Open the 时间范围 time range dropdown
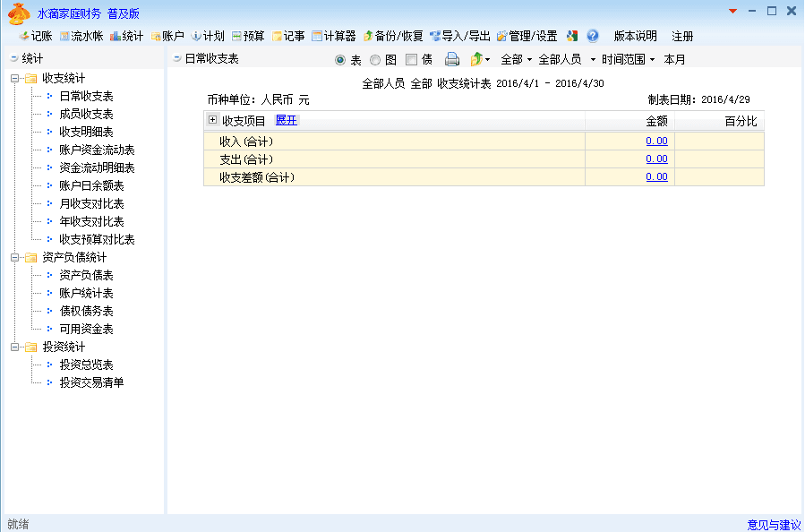The height and width of the screenshot is (532, 805). coord(627,59)
